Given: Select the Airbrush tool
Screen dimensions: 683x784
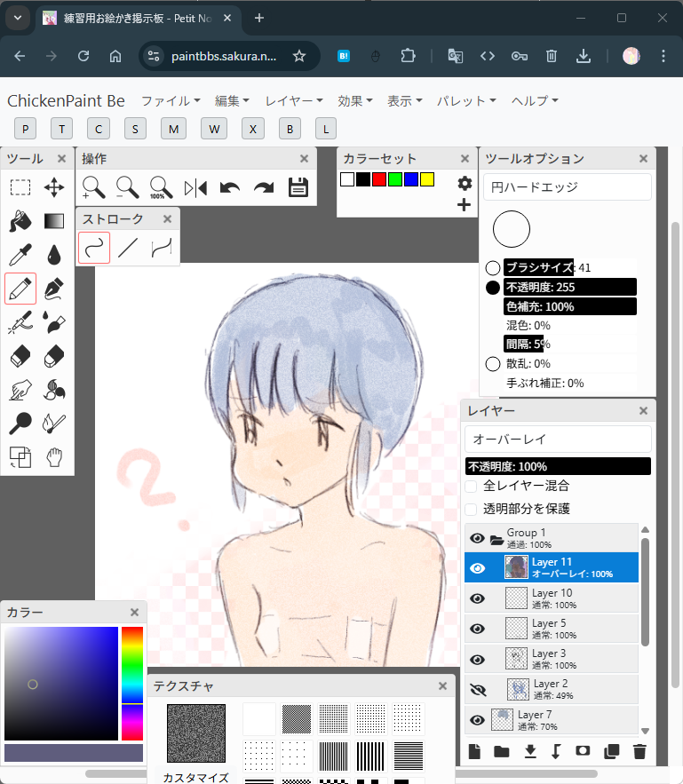Looking at the screenshot, I should [x=20, y=322].
